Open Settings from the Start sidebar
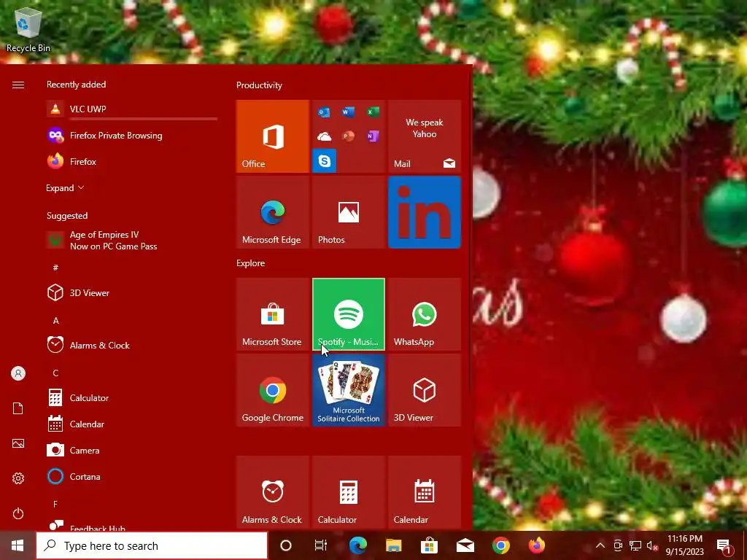This screenshot has width=747, height=560. click(18, 478)
